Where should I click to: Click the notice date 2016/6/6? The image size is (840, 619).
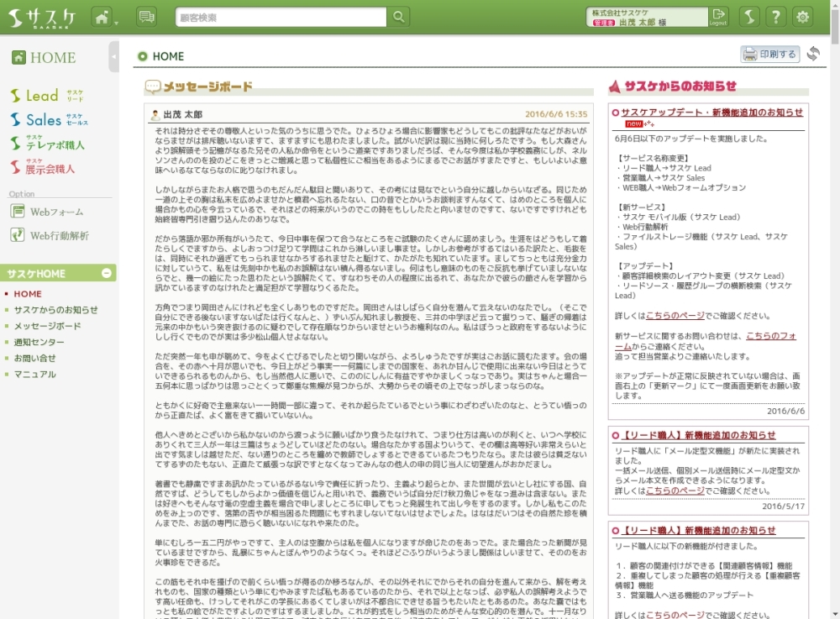pyautogui.click(x=786, y=412)
